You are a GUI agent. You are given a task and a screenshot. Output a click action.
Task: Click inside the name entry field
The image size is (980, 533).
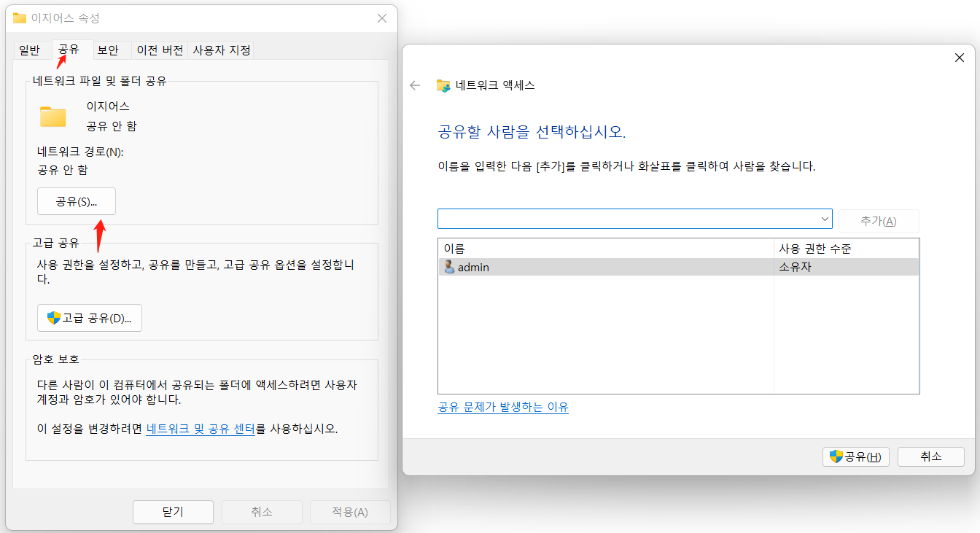coord(627,218)
